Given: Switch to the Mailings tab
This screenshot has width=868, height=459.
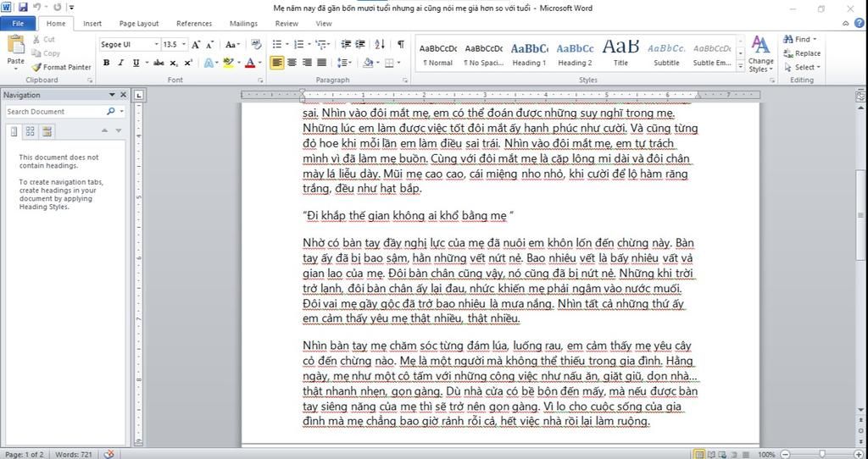Looking at the screenshot, I should 243,24.
